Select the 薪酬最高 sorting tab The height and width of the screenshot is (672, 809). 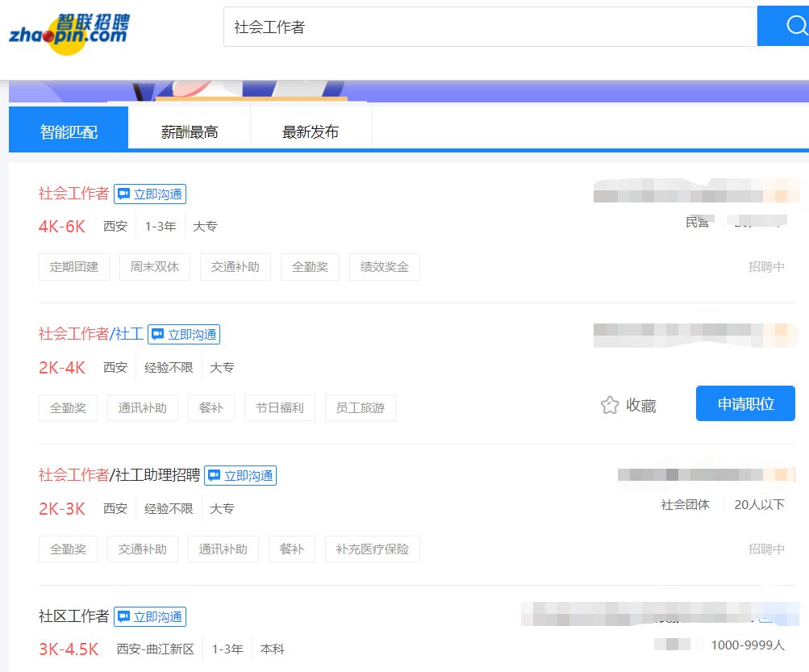(190, 131)
